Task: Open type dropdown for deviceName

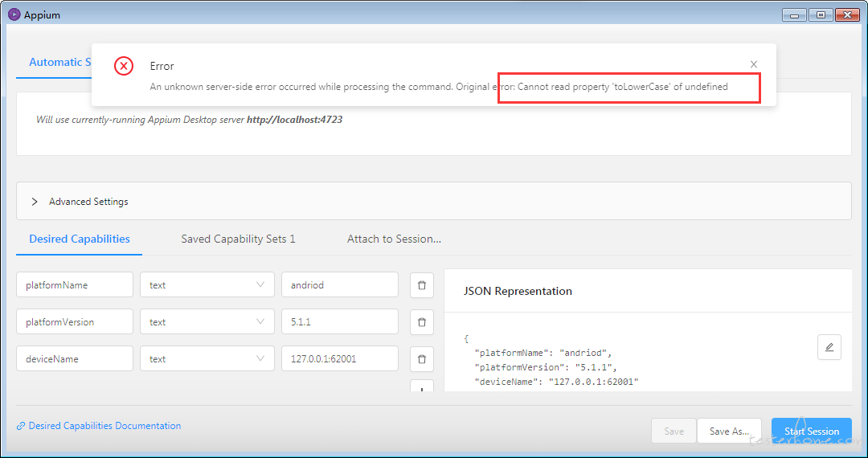Action: (207, 359)
